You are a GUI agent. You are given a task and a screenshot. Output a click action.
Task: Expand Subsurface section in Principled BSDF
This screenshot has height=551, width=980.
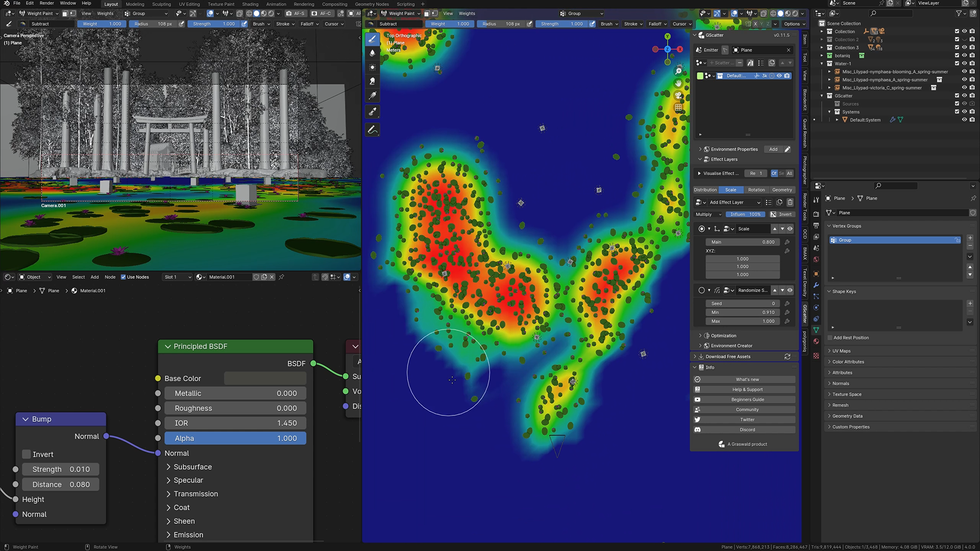pyautogui.click(x=168, y=467)
